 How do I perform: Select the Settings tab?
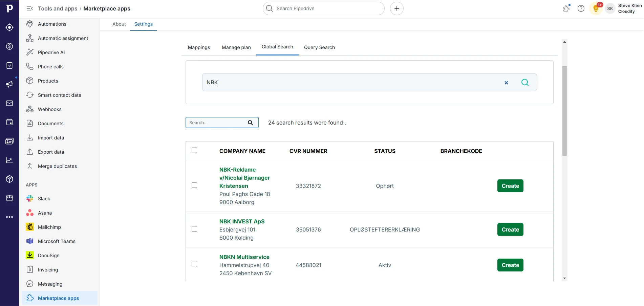tap(144, 24)
